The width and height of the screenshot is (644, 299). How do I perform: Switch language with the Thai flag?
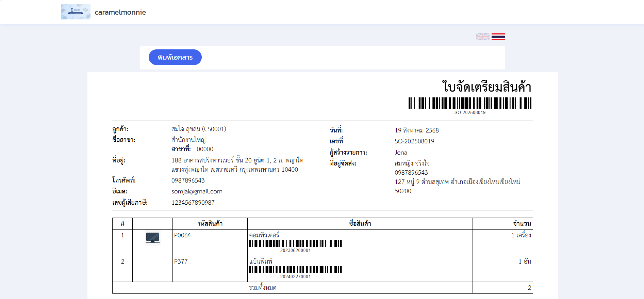pyautogui.click(x=498, y=37)
